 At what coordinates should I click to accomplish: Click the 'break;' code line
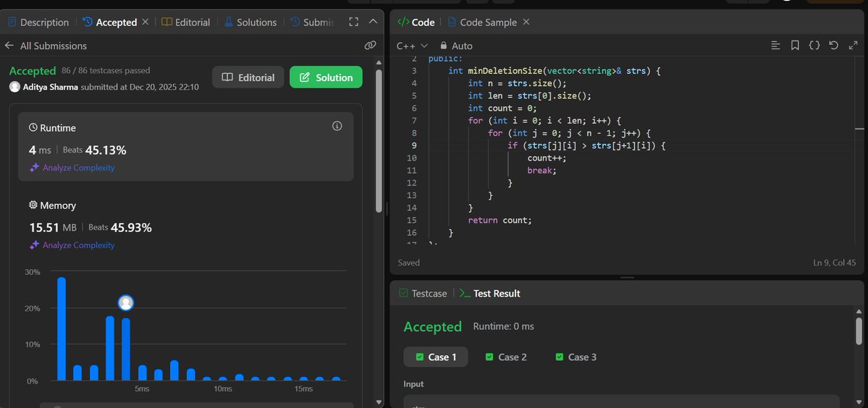542,170
